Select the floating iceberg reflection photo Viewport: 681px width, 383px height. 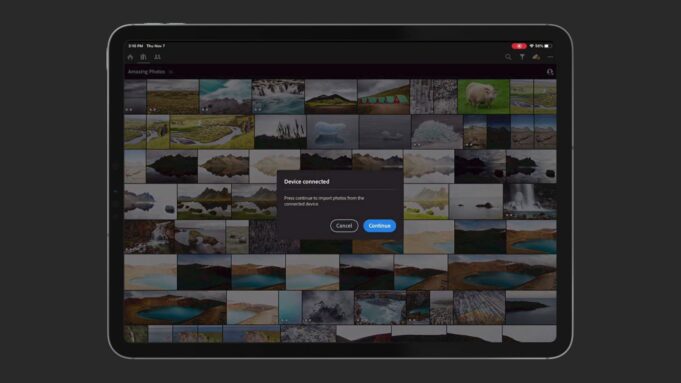[333, 132]
